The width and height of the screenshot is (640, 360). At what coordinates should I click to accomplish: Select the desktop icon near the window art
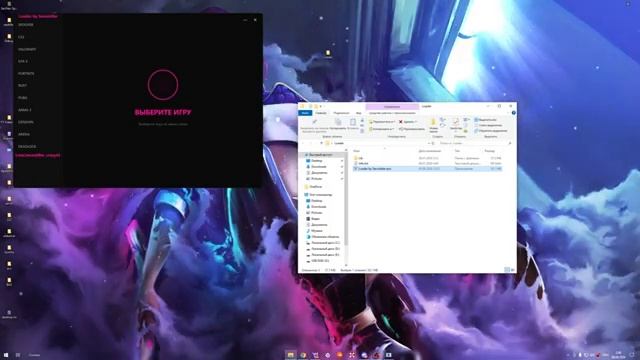pos(328,54)
